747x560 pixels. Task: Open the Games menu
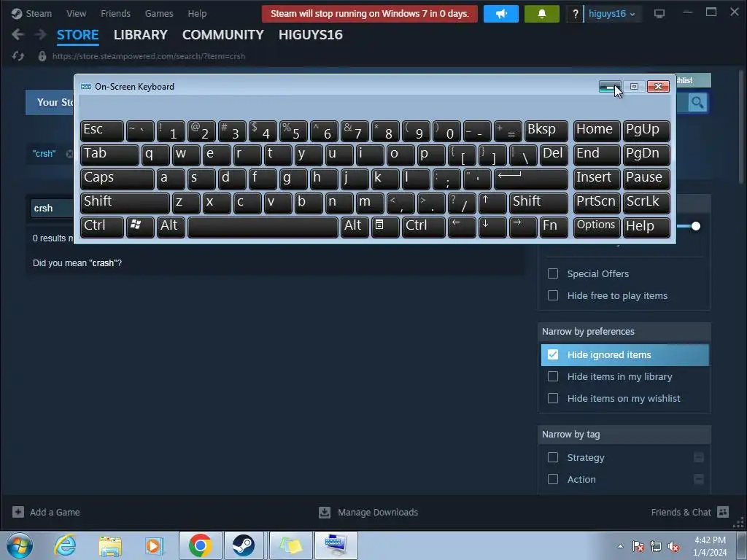click(x=159, y=13)
